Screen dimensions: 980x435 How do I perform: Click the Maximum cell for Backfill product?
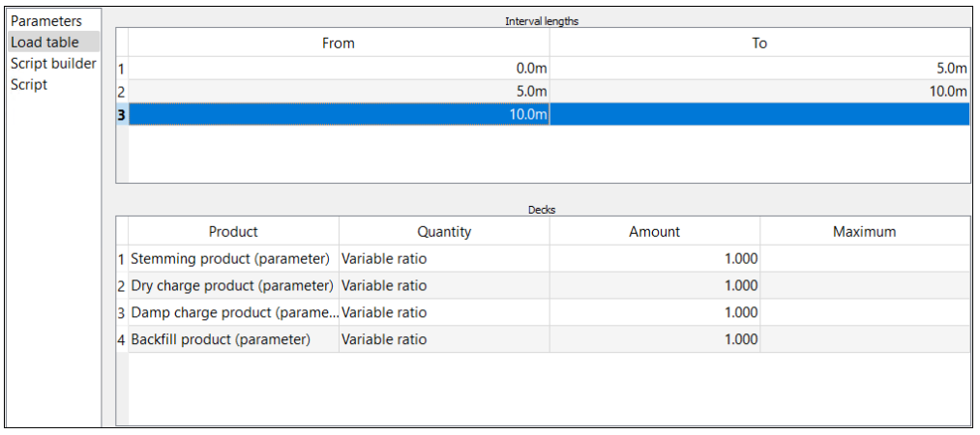coord(864,339)
